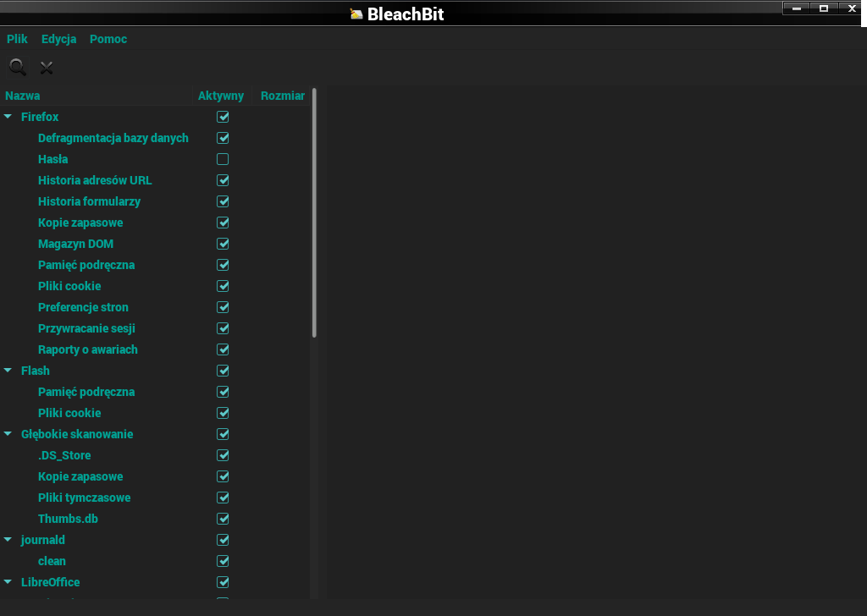Select the journald tree row
Image resolution: width=867 pixels, height=616 pixels.
155,540
